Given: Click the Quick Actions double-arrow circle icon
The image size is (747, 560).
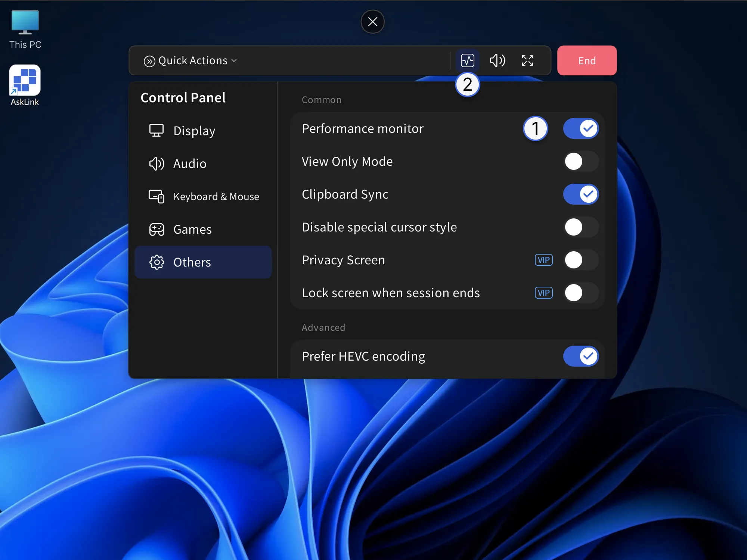Looking at the screenshot, I should 149,61.
